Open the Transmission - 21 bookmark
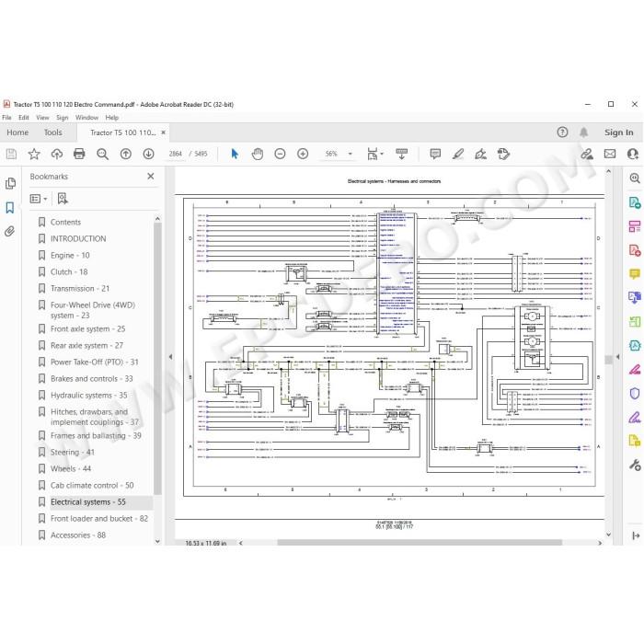 (x=80, y=288)
